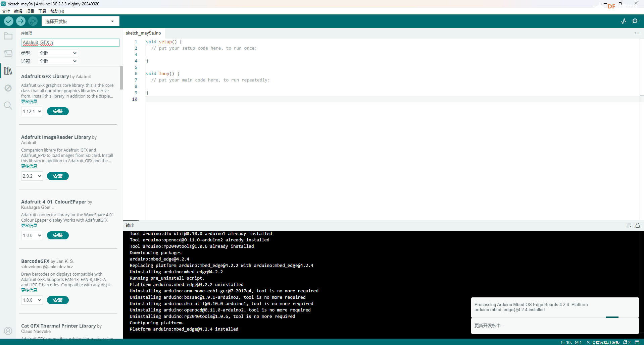Click the 'void loop() {' code line
Viewport: 644px width, 345px height.
163,74
